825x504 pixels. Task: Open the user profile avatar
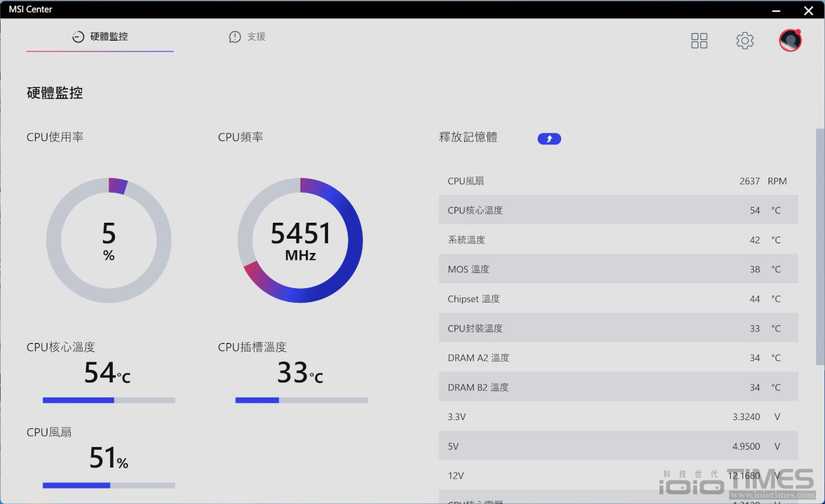(791, 41)
